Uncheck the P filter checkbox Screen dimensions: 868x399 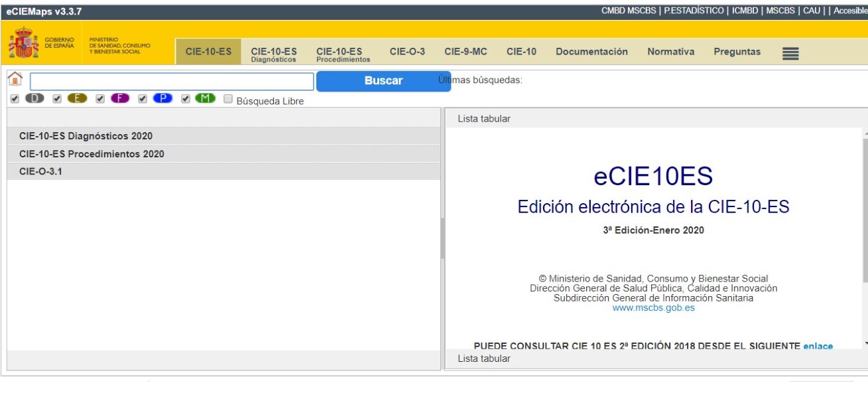143,99
